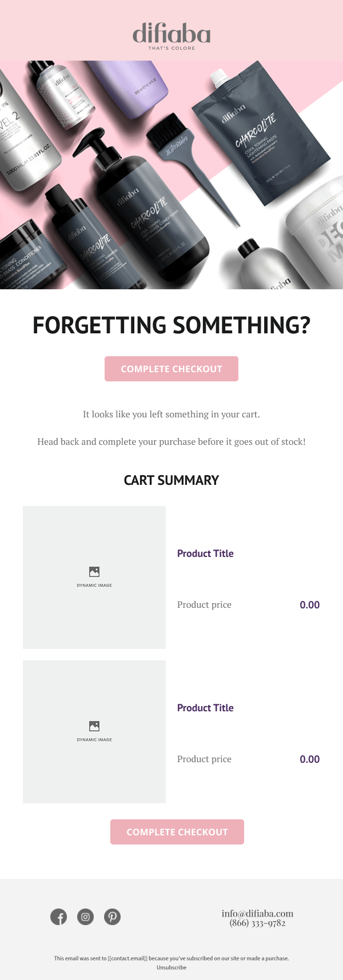Click the first product's 0.00 price

click(309, 605)
